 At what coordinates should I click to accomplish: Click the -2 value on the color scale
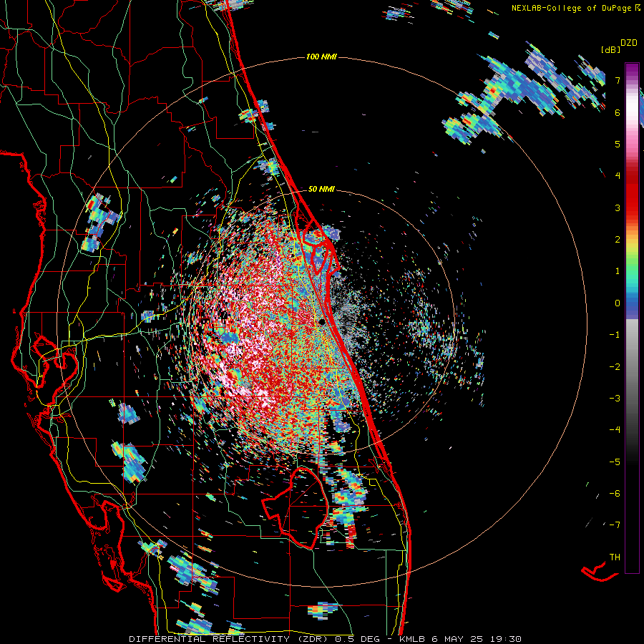click(x=615, y=367)
